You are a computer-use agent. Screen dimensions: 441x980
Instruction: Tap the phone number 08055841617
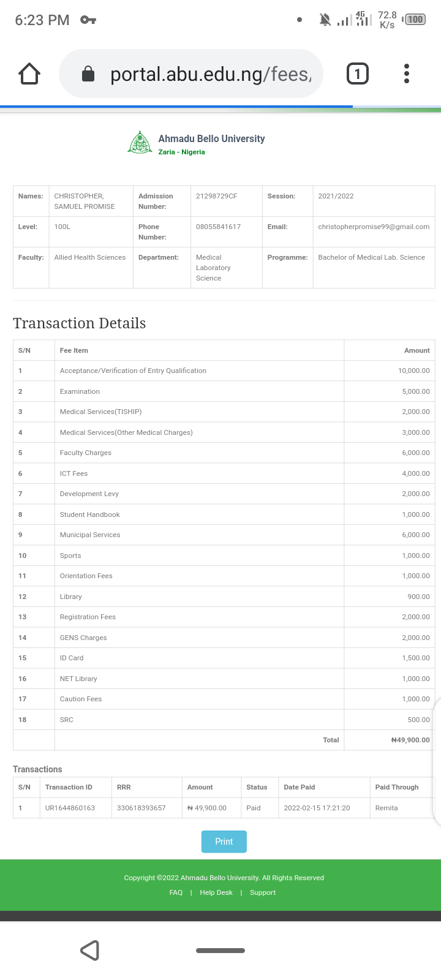218,227
